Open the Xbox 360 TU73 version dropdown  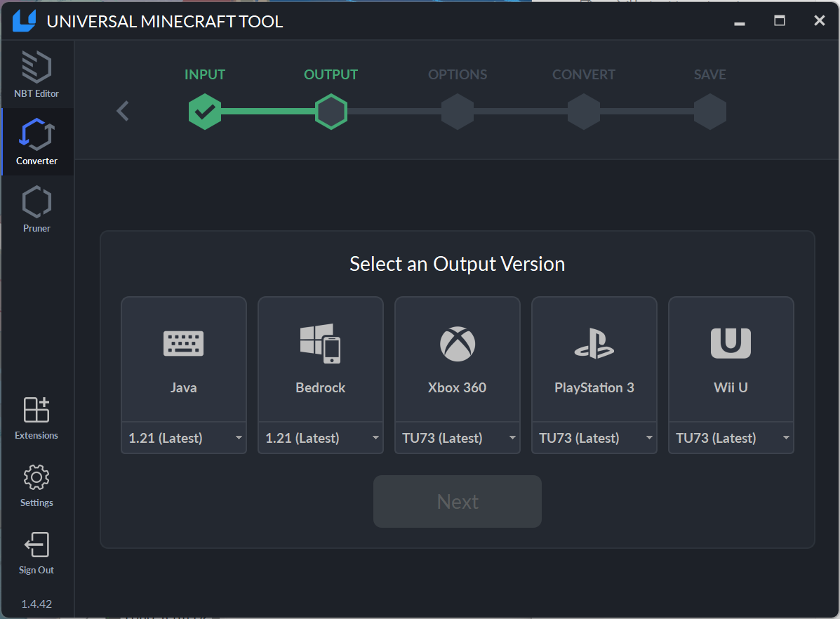pos(458,438)
